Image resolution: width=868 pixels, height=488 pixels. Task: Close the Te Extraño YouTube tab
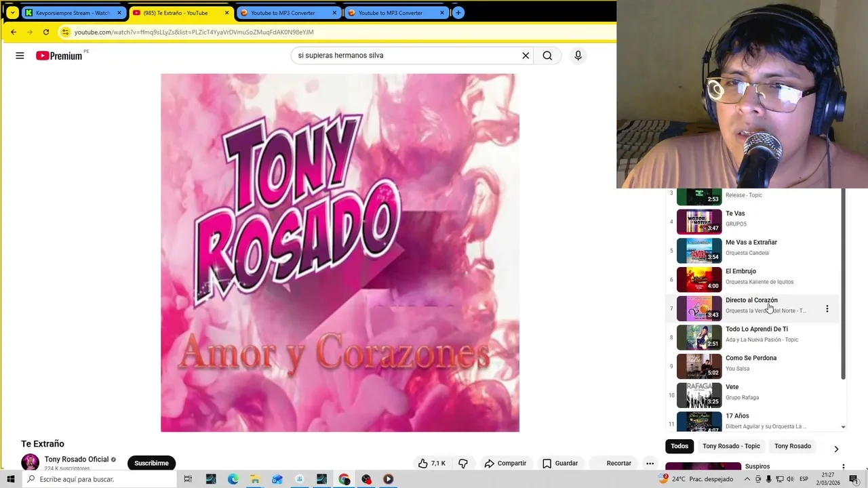226,13
